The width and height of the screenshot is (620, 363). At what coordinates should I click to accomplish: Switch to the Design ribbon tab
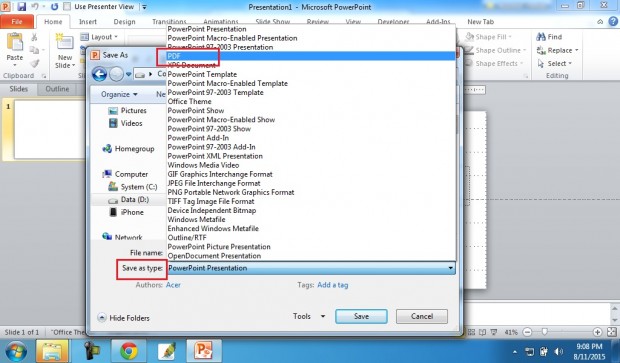point(124,22)
